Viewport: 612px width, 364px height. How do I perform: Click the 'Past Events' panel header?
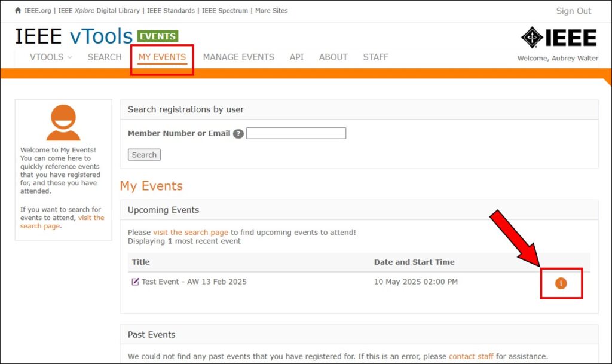pos(359,334)
